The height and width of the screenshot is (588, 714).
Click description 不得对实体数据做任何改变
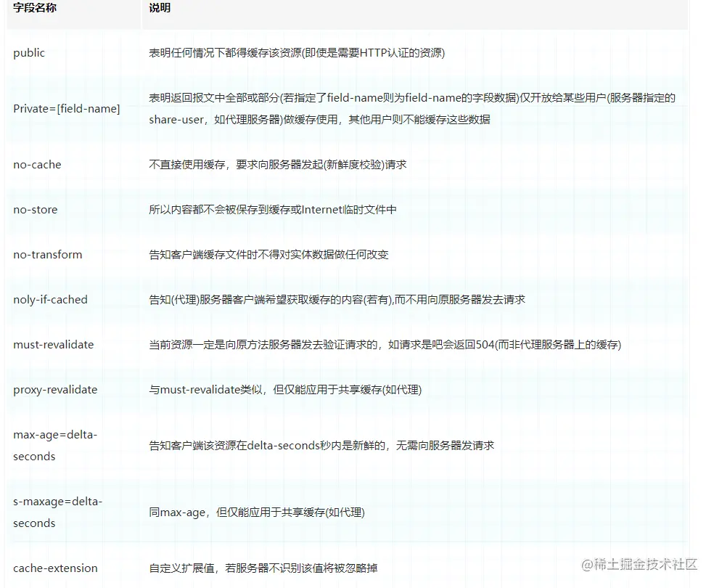[268, 255]
